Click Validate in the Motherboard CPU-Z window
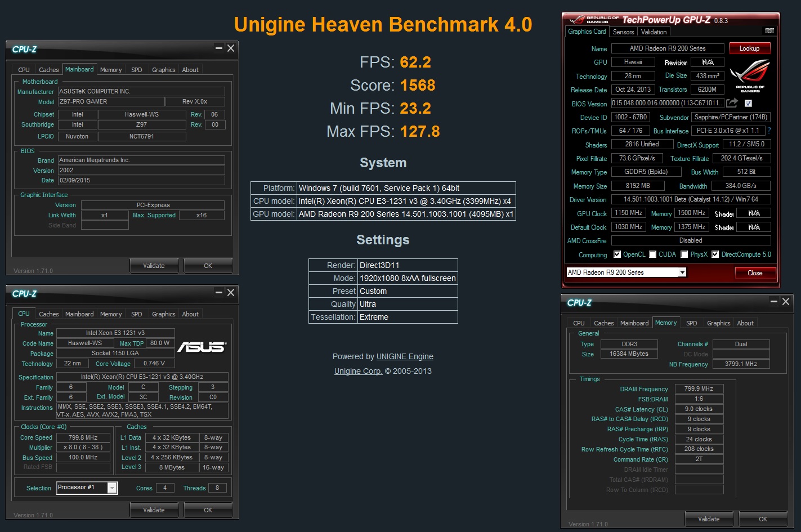 [x=154, y=266]
